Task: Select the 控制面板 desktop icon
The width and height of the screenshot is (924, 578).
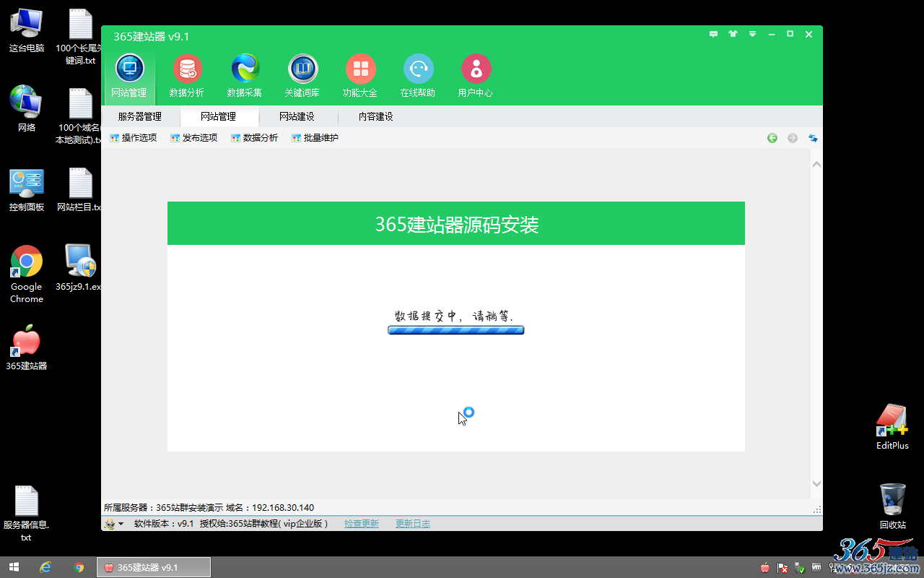Action: 27,189
